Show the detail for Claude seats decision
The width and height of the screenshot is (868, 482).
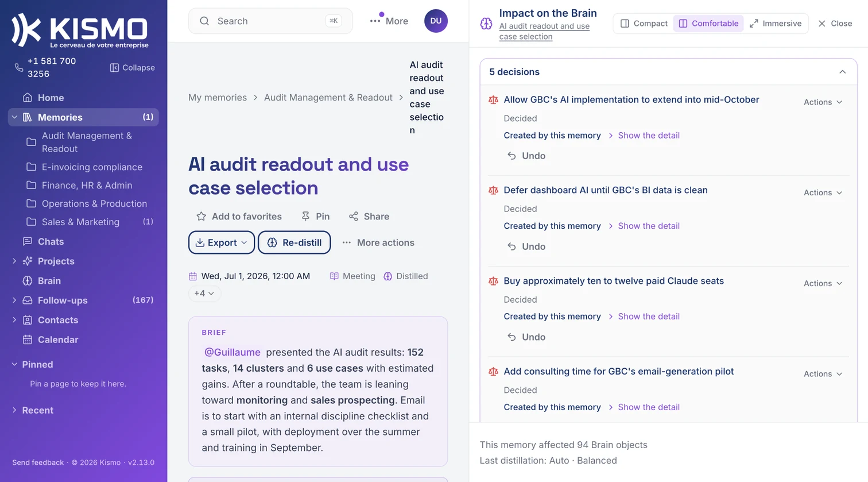pyautogui.click(x=649, y=317)
